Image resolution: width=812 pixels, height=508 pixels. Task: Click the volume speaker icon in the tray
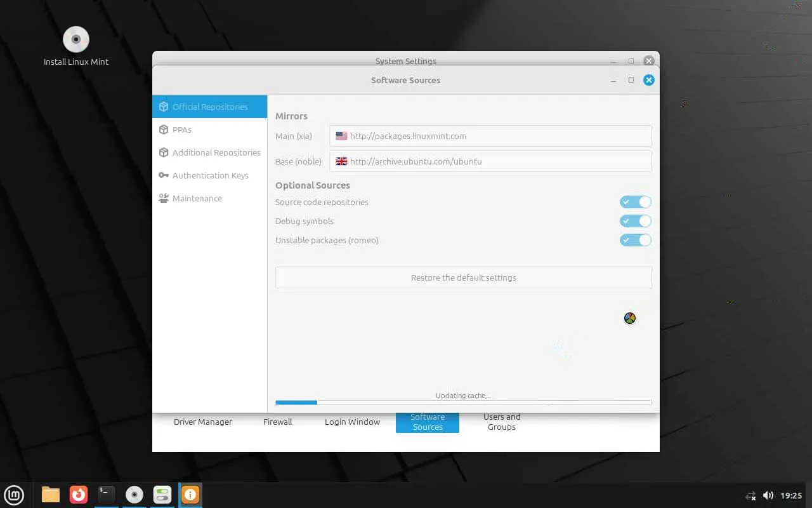click(768, 495)
